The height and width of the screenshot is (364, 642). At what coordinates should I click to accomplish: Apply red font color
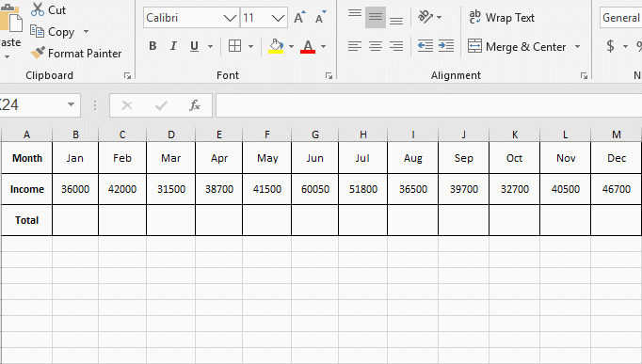coord(308,46)
